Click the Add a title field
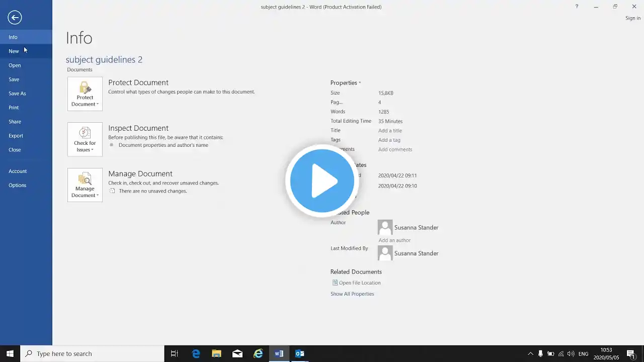 [390, 131]
